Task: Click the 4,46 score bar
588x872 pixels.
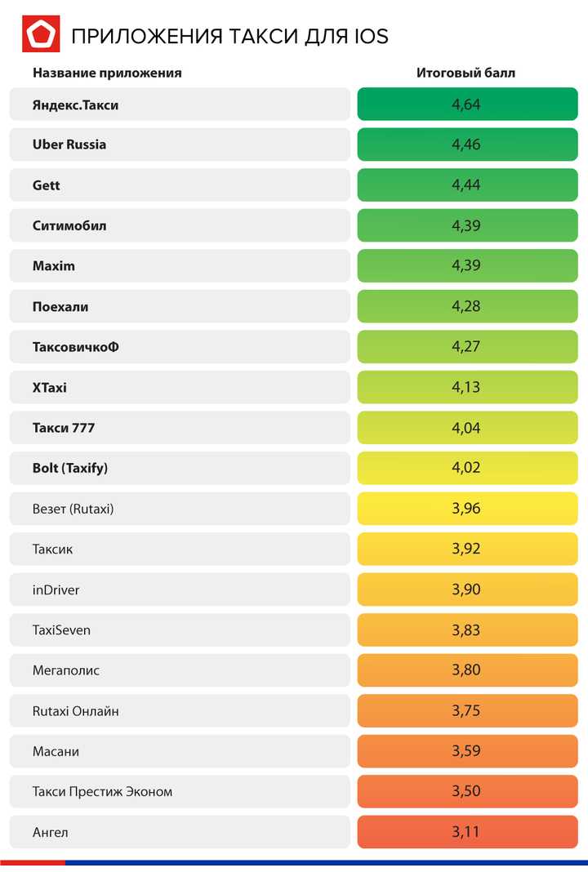Action: pos(467,145)
